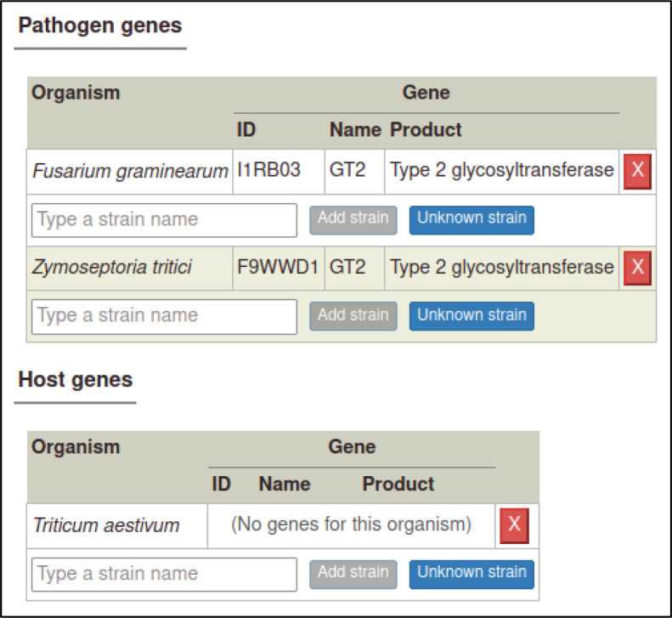Select the Fusarium graminearum organism cell
Image resolution: width=672 pixels, height=618 pixels.
pos(130,172)
